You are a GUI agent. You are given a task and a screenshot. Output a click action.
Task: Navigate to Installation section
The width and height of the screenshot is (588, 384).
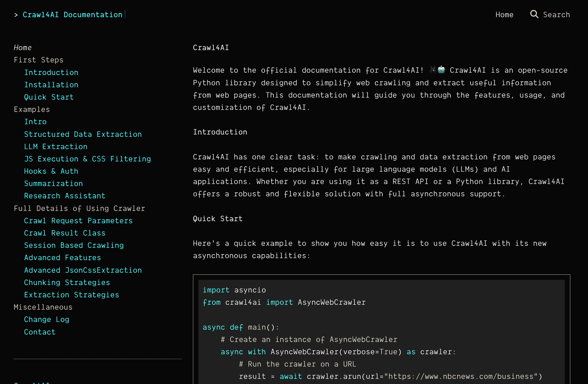click(52, 84)
